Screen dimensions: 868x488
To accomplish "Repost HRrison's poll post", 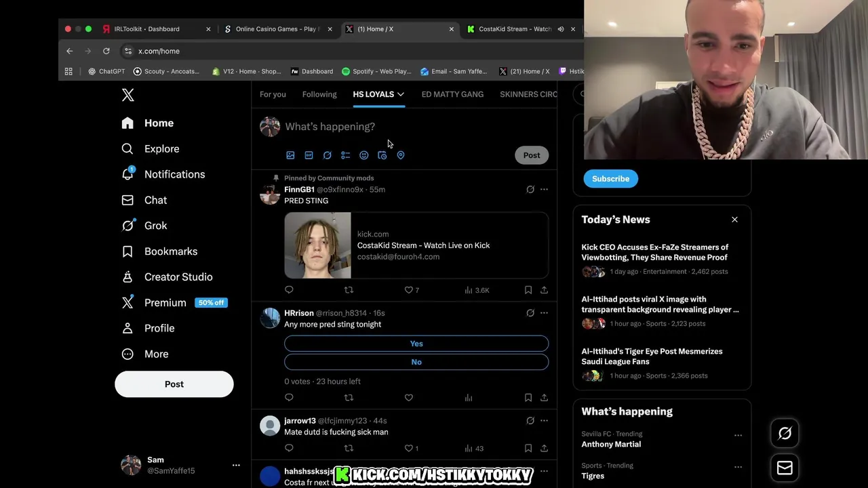I will [349, 398].
